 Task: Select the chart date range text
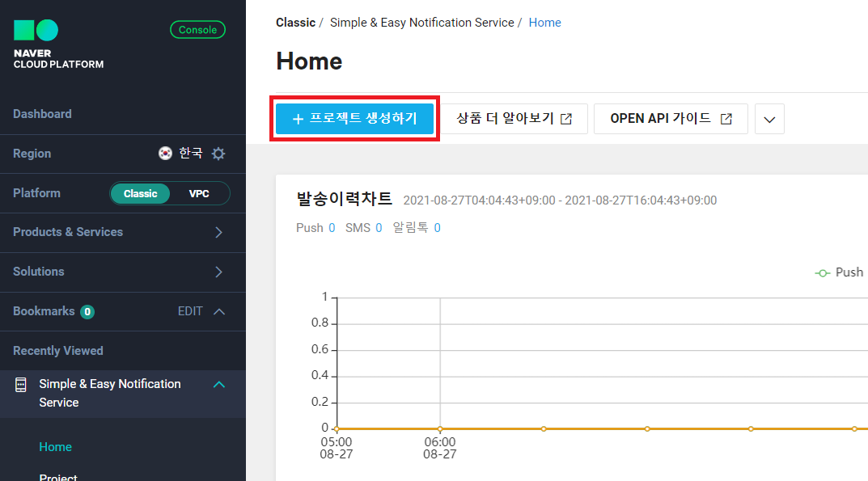560,200
